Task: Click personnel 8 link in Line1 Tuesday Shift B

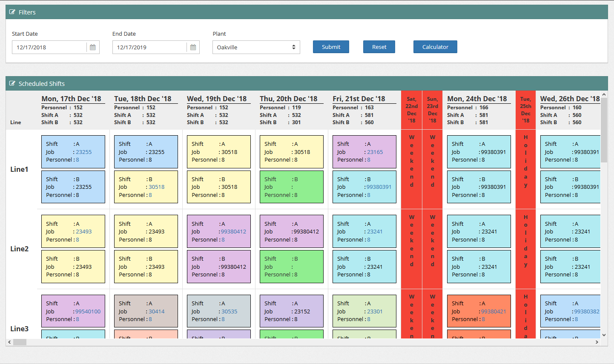Action: 150,195
